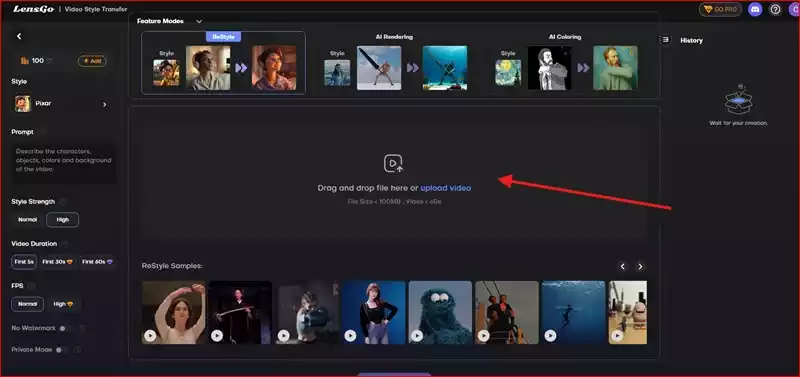Play the Cookie Monster sample video
The height and width of the screenshot is (377, 800).
tap(417, 335)
